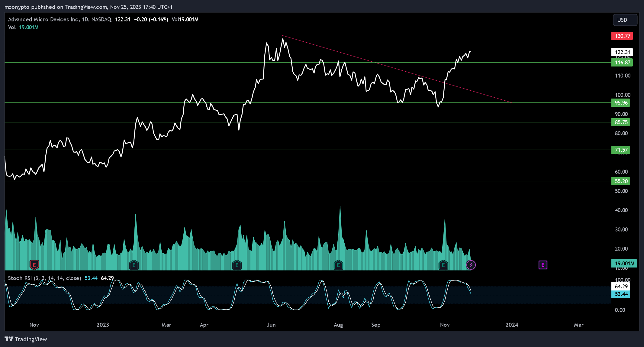This screenshot has width=644, height=347.
Task: Select the 71.57 green level label
Action: point(621,150)
